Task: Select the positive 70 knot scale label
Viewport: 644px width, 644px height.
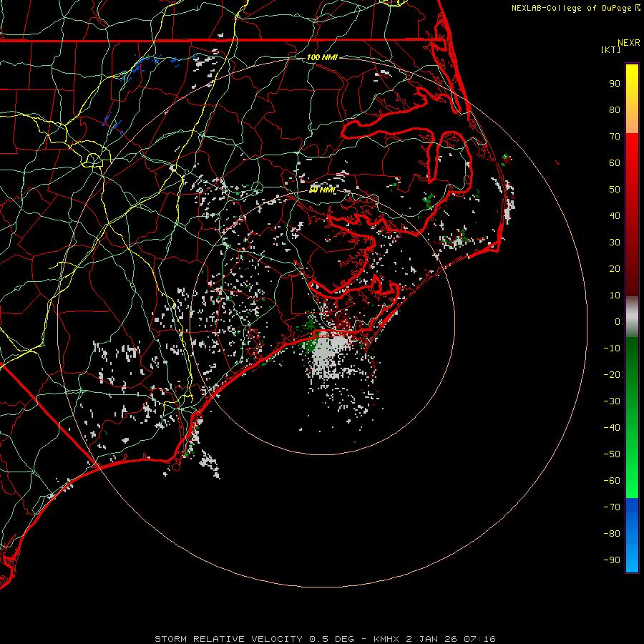Action: point(615,137)
